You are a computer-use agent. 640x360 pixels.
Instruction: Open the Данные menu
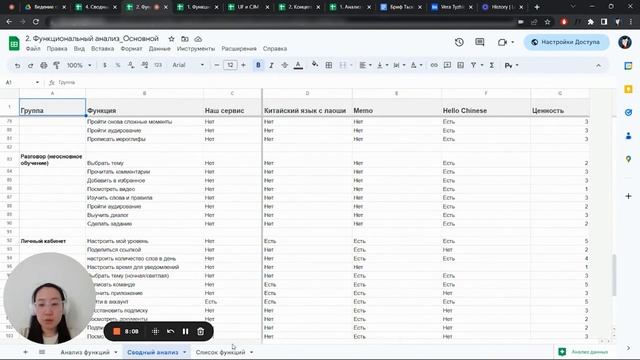click(160, 49)
